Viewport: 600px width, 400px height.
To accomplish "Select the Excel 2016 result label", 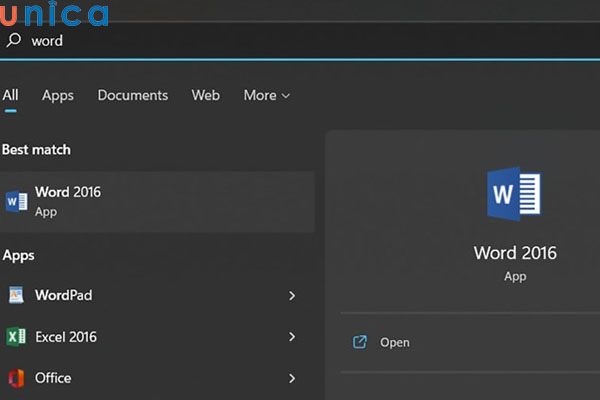I will pyautogui.click(x=66, y=337).
